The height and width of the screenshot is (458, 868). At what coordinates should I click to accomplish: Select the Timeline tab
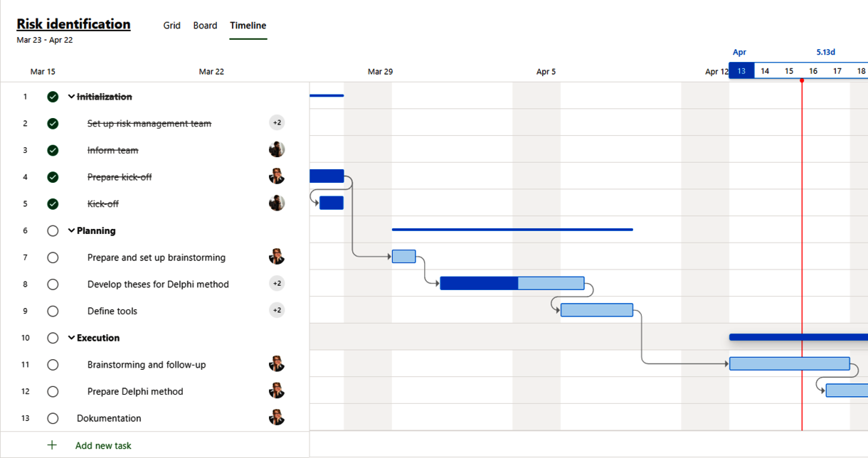[x=248, y=26]
